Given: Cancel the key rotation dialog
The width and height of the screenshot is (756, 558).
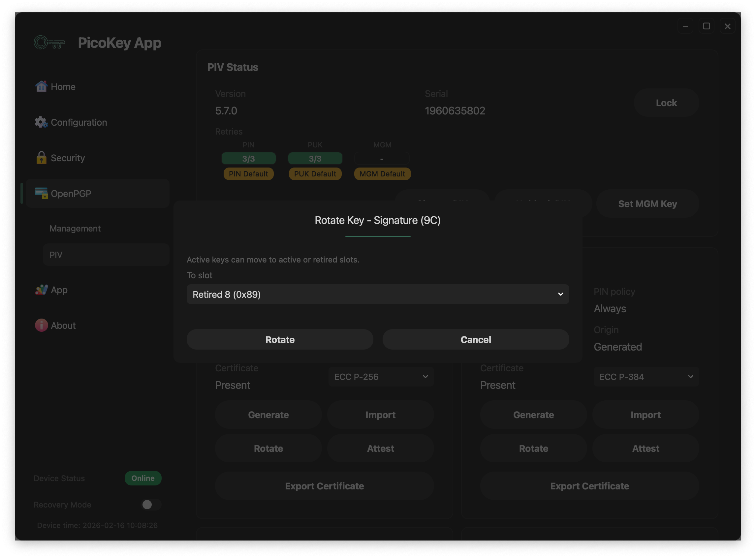Looking at the screenshot, I should (x=476, y=339).
